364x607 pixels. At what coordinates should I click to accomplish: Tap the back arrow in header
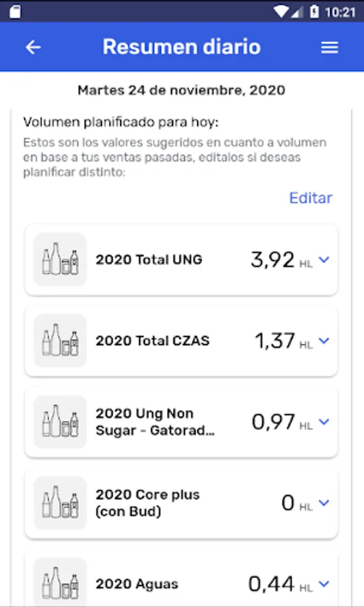pyautogui.click(x=33, y=47)
